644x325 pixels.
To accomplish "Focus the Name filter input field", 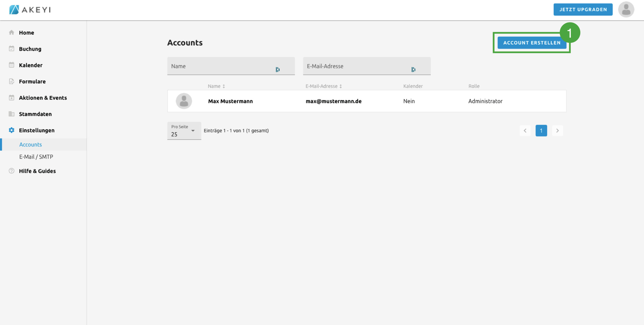I will click(x=221, y=66).
